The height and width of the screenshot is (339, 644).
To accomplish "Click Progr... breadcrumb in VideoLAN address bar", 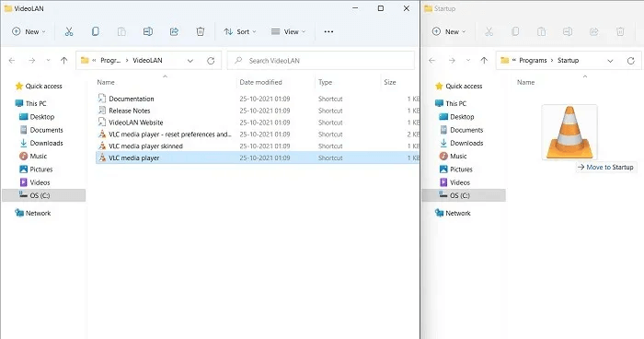I will [110, 61].
